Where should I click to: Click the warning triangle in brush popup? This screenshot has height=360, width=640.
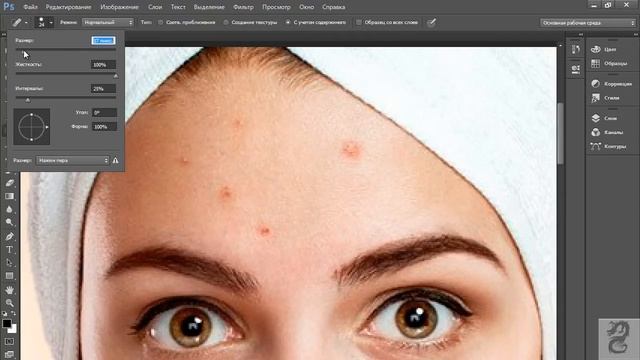click(116, 160)
